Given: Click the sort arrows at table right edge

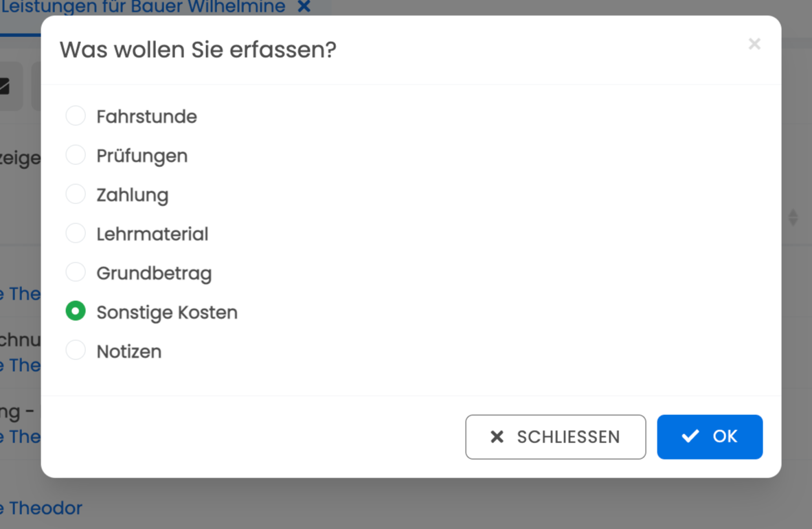Looking at the screenshot, I should tap(793, 218).
